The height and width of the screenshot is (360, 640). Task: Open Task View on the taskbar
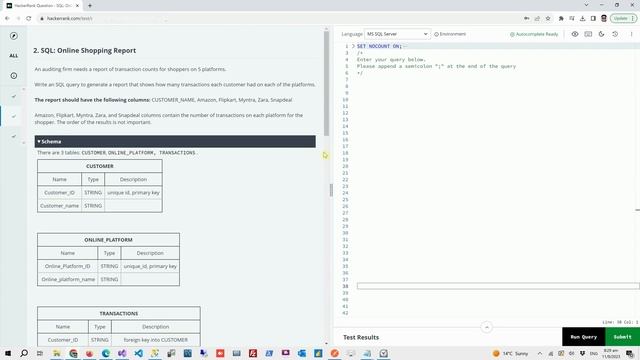(x=40, y=353)
